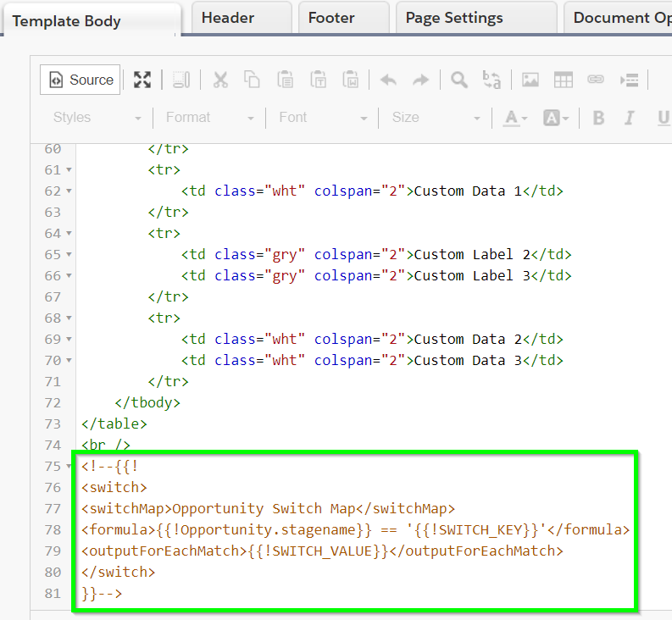Viewport: 672px width, 620px height.
Task: Click the 'Custom Label 2' text in code
Action: tap(472, 254)
